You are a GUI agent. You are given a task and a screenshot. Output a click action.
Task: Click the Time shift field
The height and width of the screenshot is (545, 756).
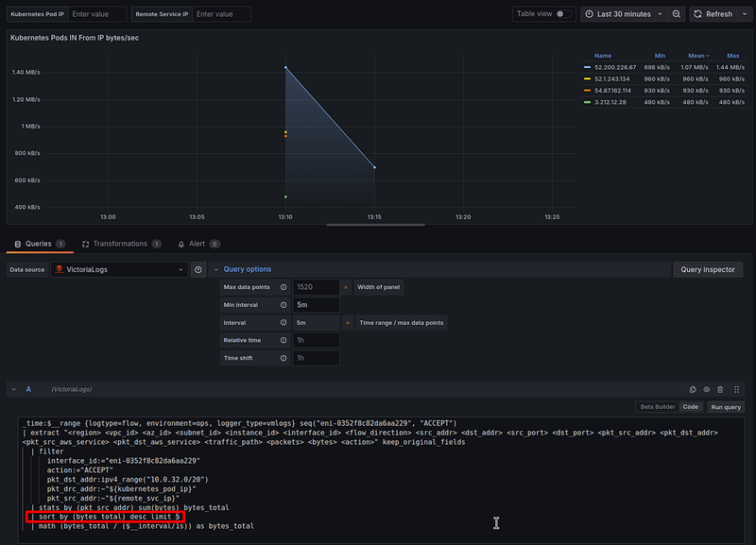pyautogui.click(x=316, y=358)
